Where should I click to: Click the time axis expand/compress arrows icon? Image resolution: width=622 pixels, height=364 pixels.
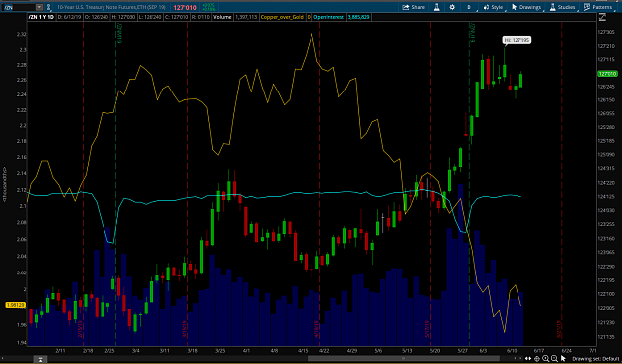[528, 358]
